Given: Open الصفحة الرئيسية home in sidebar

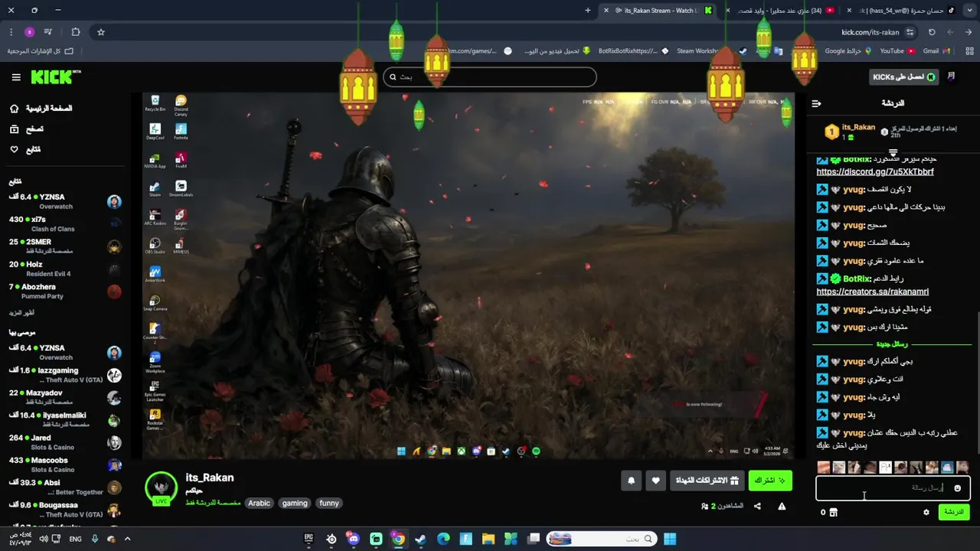Looking at the screenshot, I should pyautogui.click(x=40, y=109).
